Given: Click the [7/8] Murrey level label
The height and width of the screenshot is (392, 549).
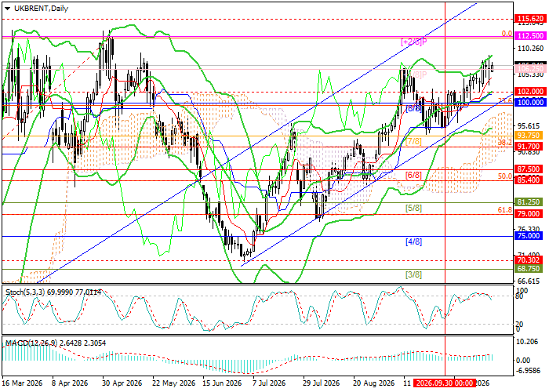Looking at the screenshot, I should [x=413, y=142].
